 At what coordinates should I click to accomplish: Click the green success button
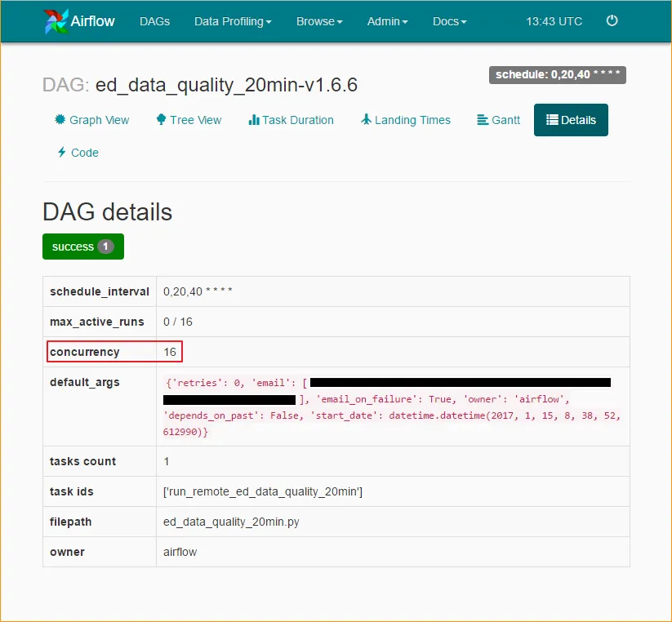point(83,247)
